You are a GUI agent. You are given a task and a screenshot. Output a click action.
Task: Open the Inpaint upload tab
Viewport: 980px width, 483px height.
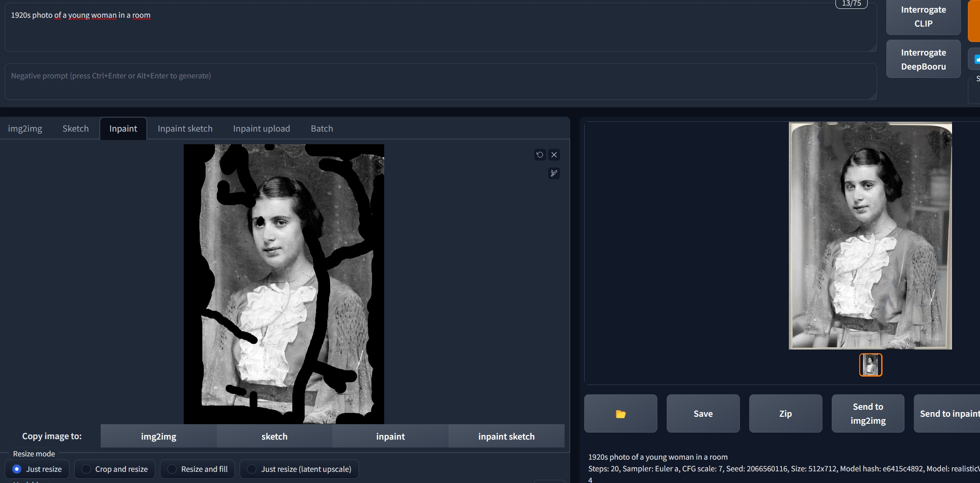[262, 128]
